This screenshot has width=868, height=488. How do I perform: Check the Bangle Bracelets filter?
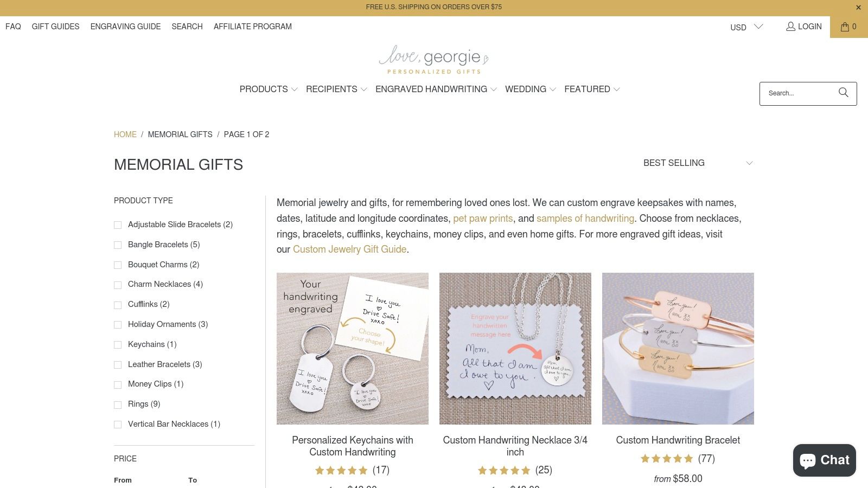(x=118, y=245)
